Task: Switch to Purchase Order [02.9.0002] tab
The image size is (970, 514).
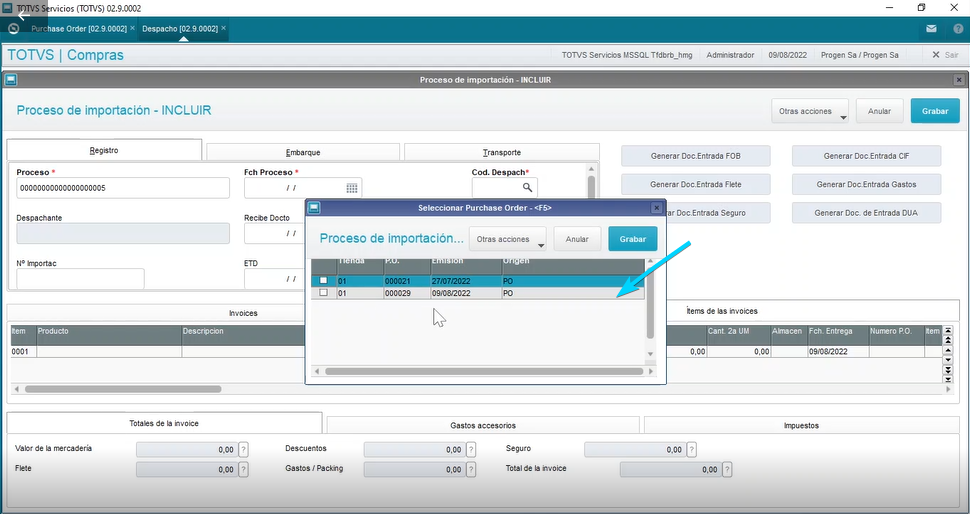Action: point(79,28)
